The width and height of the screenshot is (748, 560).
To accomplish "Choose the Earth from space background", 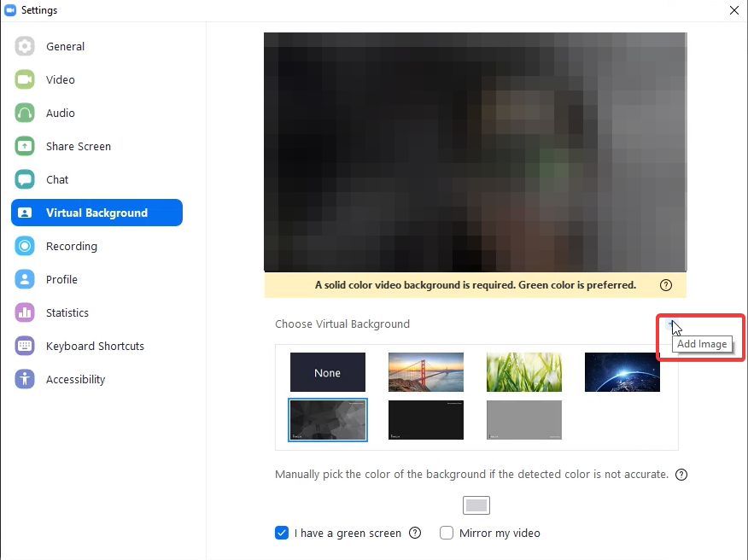I will [x=622, y=372].
